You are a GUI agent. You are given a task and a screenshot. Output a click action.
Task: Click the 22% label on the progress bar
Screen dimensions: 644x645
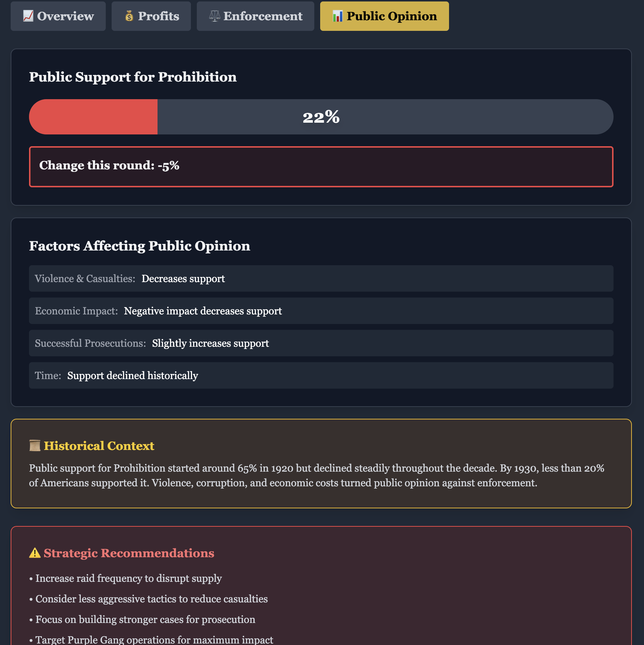point(321,117)
